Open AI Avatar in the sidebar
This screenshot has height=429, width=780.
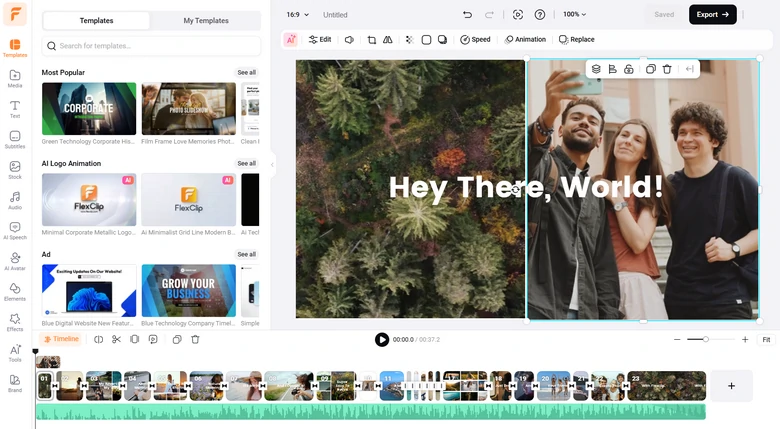(15, 261)
